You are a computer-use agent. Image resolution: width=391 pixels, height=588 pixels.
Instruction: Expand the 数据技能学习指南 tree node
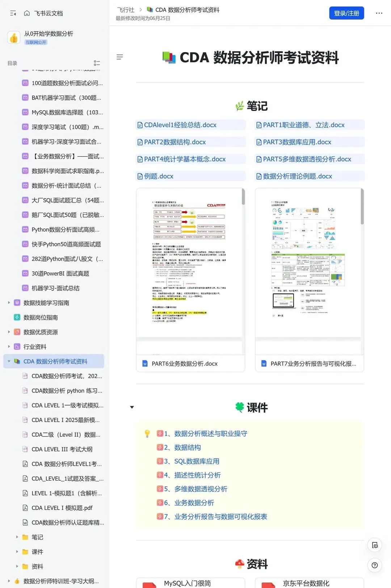click(x=9, y=303)
